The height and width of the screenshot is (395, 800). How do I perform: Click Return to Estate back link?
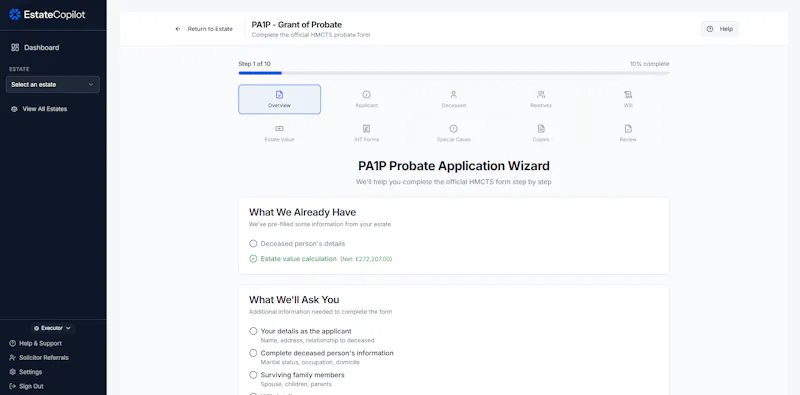tap(204, 29)
